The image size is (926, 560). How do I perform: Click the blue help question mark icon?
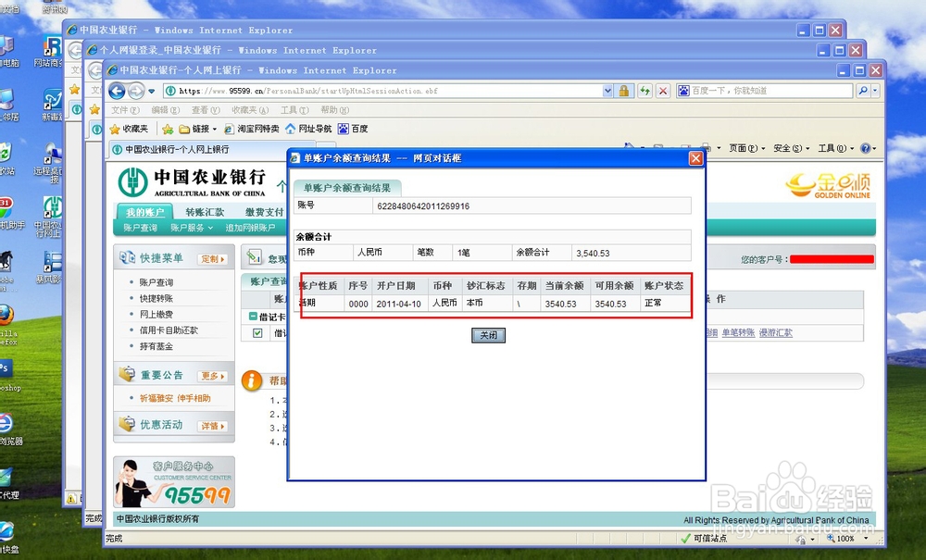pos(866,148)
